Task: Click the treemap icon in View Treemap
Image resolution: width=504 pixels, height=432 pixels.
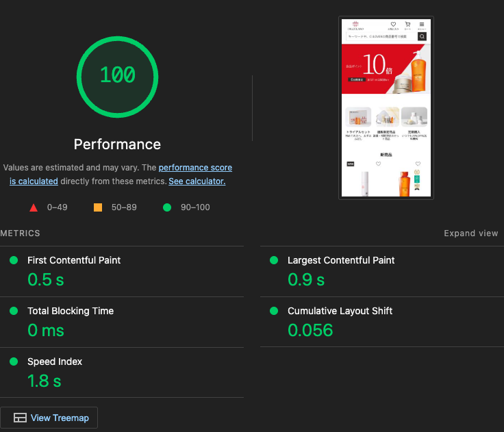Action: [x=20, y=418]
